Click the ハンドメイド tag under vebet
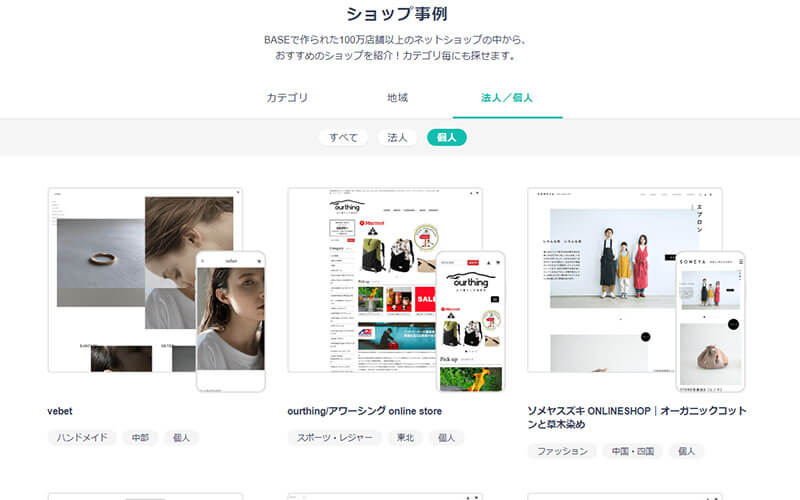This screenshot has width=800, height=500. click(81, 437)
